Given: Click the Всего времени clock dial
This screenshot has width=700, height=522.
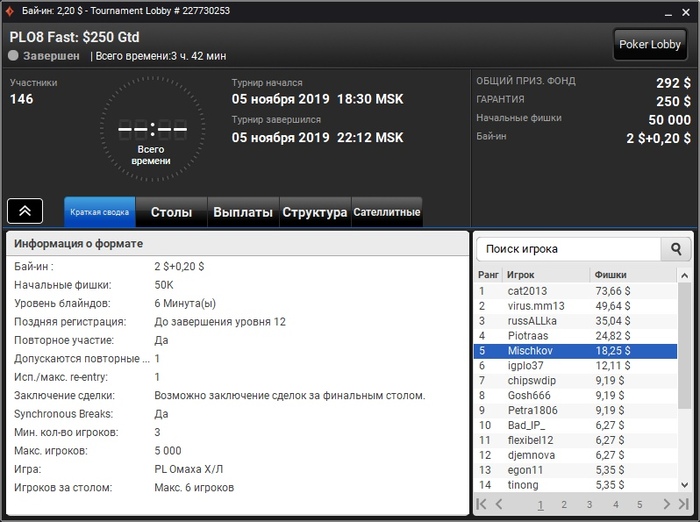Looking at the screenshot, I should pyautogui.click(x=152, y=129).
